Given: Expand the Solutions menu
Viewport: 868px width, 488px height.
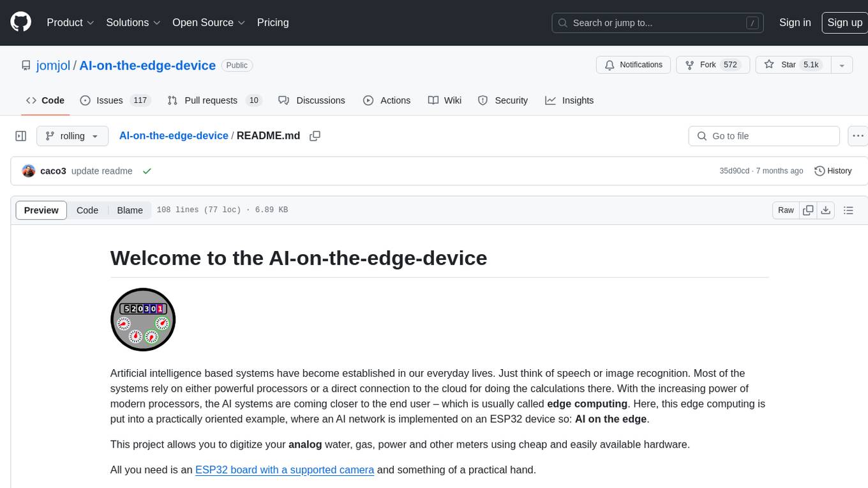Looking at the screenshot, I should pos(133,22).
